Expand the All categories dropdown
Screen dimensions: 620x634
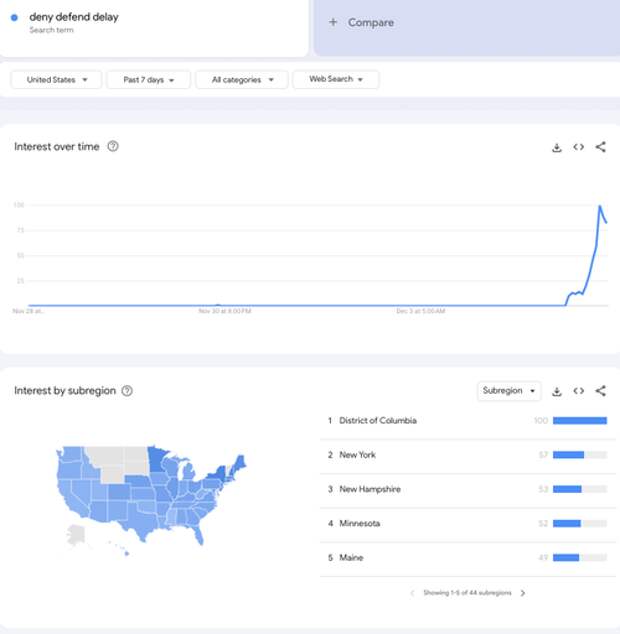pos(242,80)
